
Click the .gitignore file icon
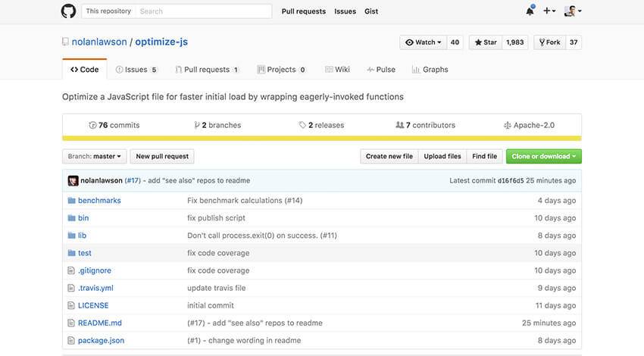(71, 270)
